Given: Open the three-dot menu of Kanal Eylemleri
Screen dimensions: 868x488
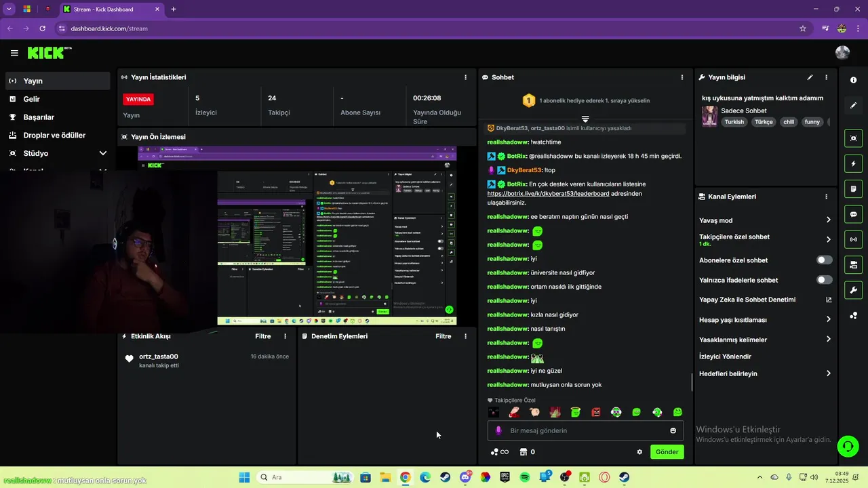Looking at the screenshot, I should [x=826, y=197].
